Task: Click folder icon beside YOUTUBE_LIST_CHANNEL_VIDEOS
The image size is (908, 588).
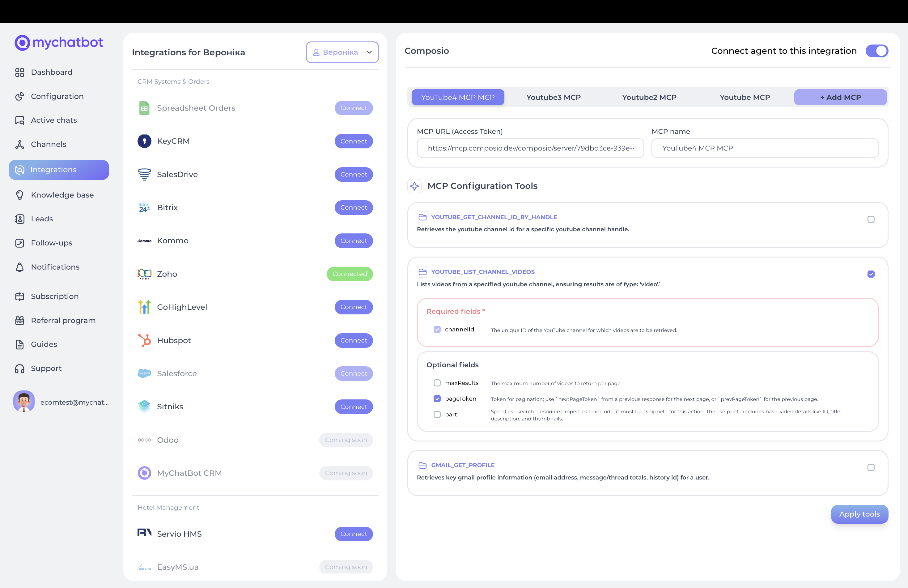Action: point(422,272)
